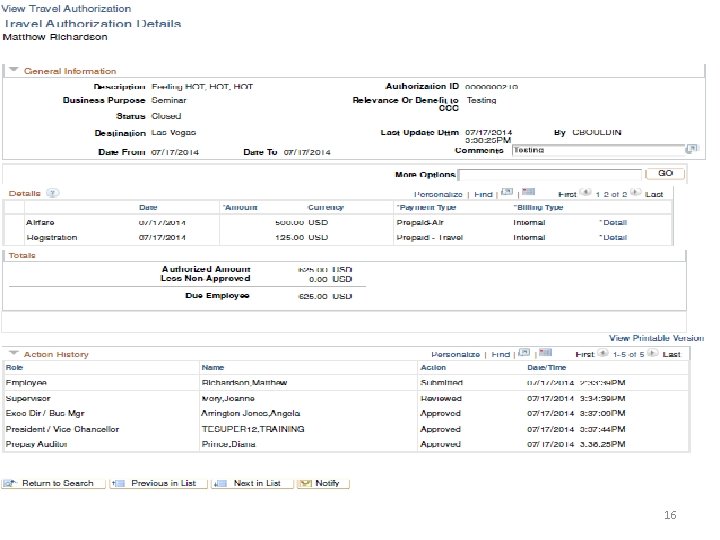Sort by Date/Time column header
The image size is (720, 540).
coord(546,367)
